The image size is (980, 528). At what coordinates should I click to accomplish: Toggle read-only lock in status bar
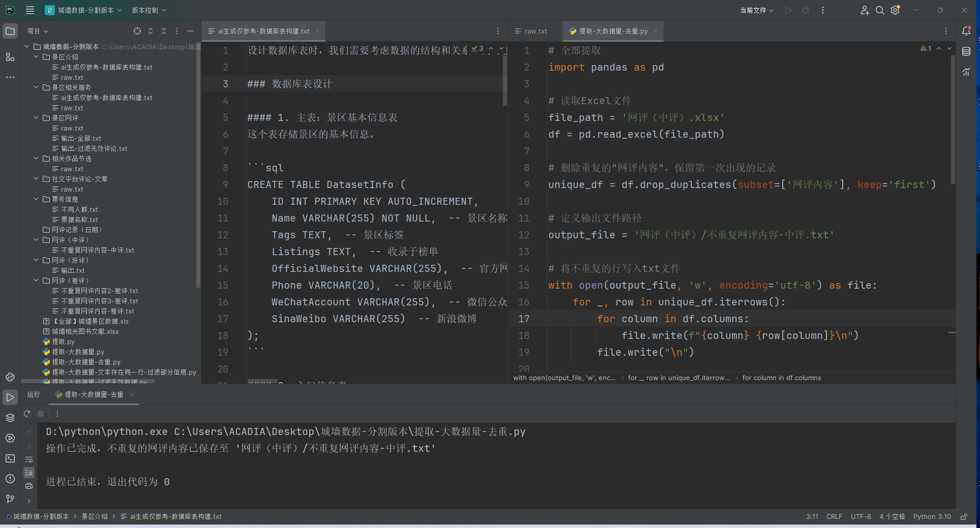coord(964,516)
